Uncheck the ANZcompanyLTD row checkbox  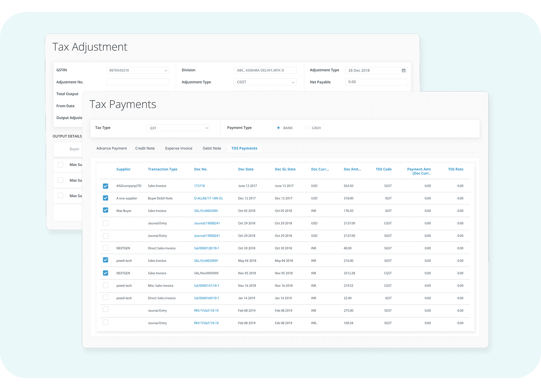click(x=105, y=186)
